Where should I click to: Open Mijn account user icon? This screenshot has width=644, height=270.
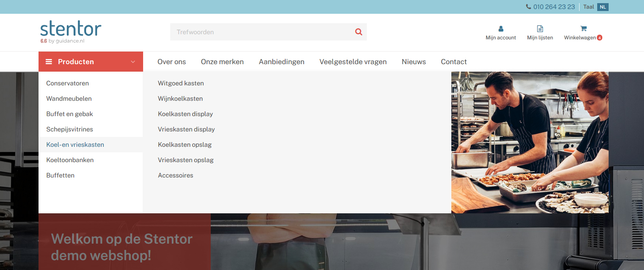coord(500,29)
